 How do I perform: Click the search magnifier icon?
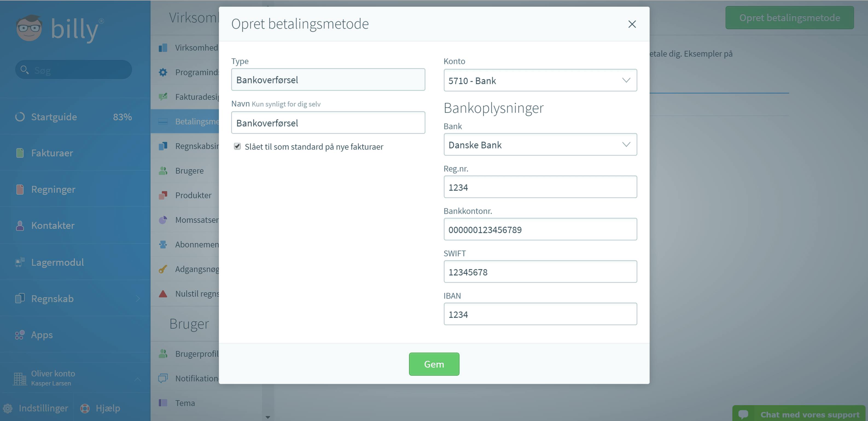[24, 70]
